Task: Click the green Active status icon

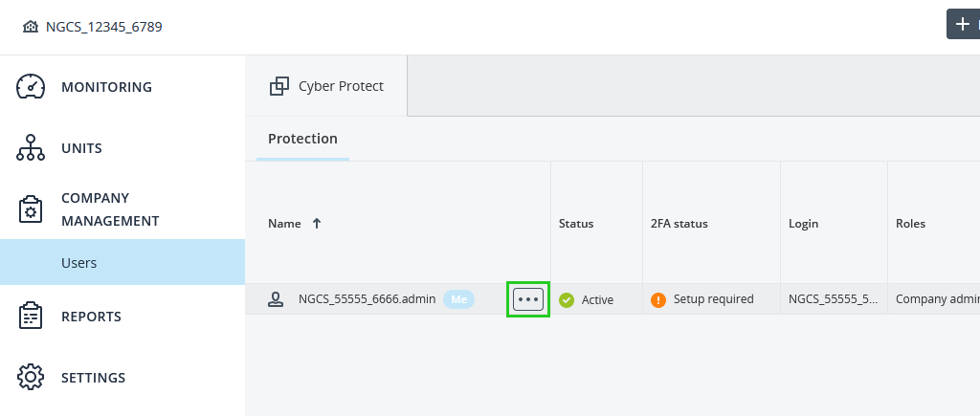Action: pos(567,300)
